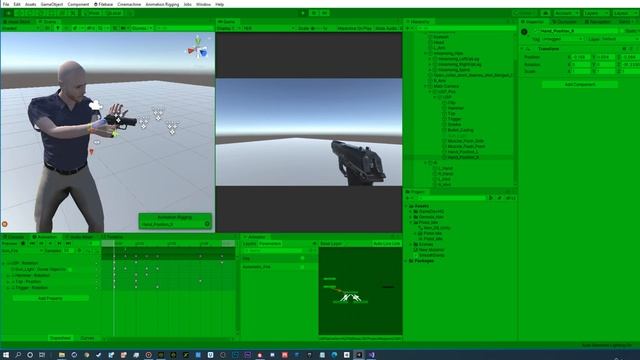This screenshot has width=640, height=360.
Task: Switch to the Audio Mixer tab
Action: 80,237
